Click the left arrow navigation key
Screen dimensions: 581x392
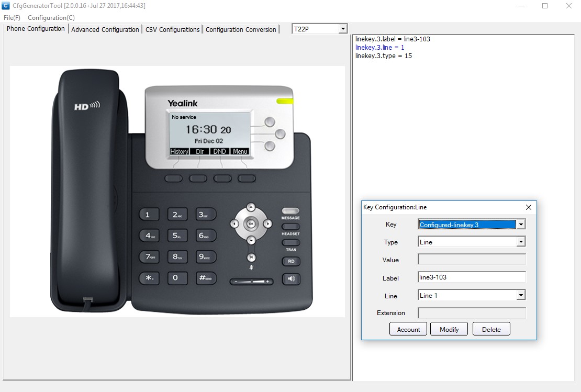234,224
